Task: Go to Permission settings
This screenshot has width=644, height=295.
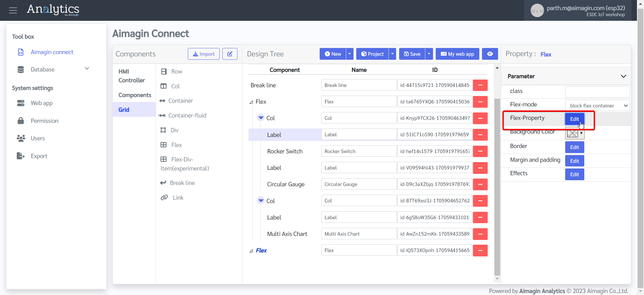Action: (x=45, y=121)
